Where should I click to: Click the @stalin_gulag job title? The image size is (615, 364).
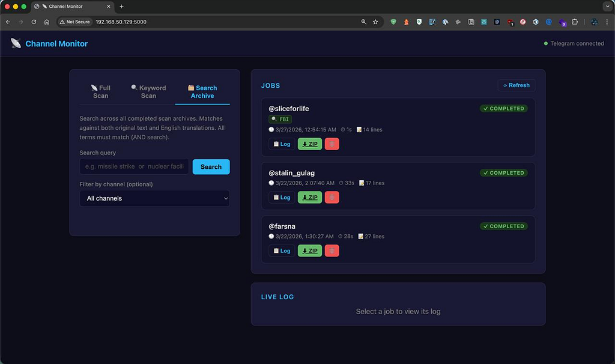[291, 173]
